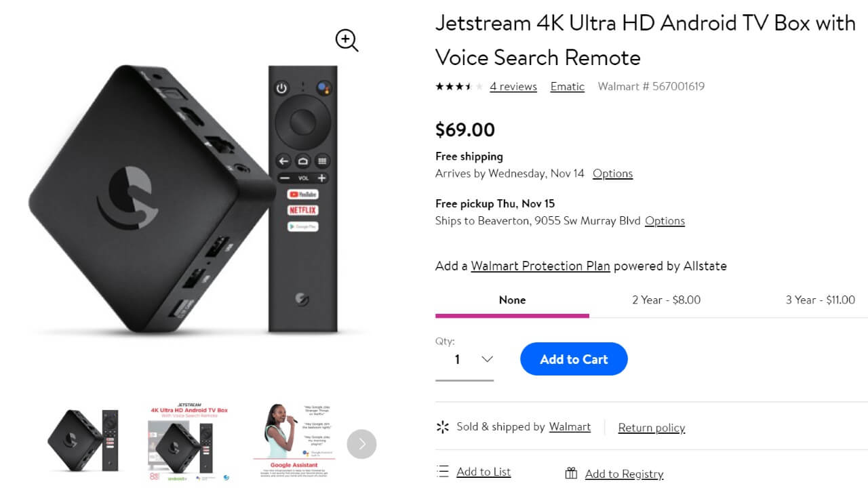Open the Ematic brand link
The height and width of the screenshot is (488, 868).
568,87
